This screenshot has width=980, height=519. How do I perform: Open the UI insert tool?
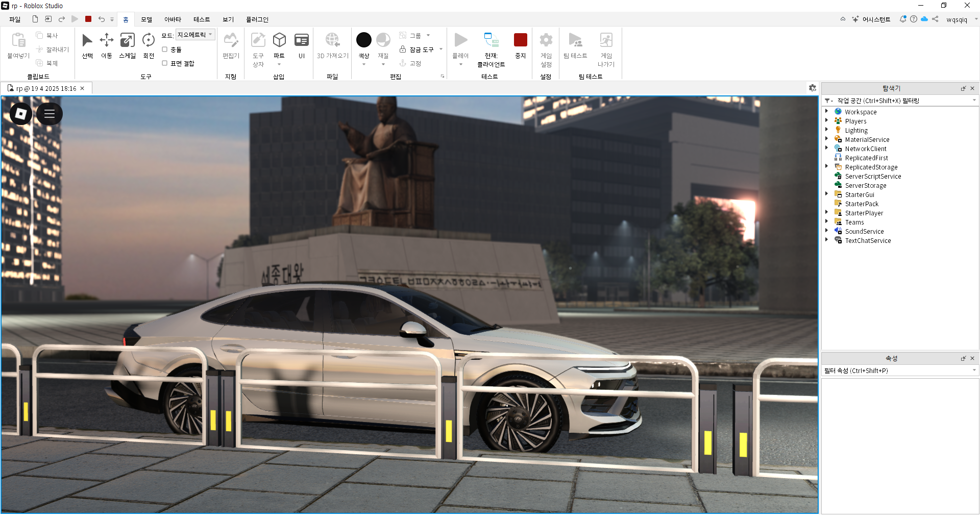coord(302,46)
